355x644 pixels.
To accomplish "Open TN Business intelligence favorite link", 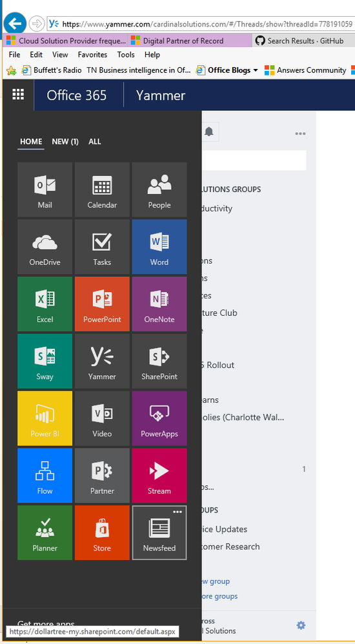I will click(139, 70).
